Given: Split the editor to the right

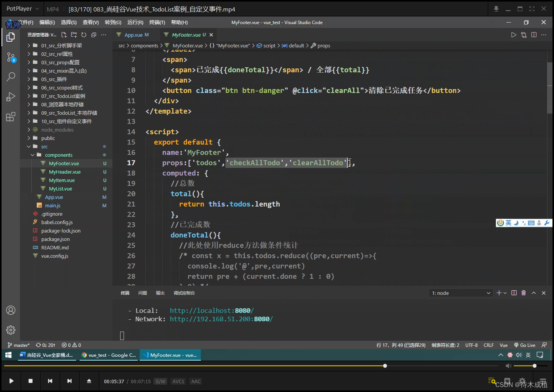Looking at the screenshot, I should coord(534,35).
